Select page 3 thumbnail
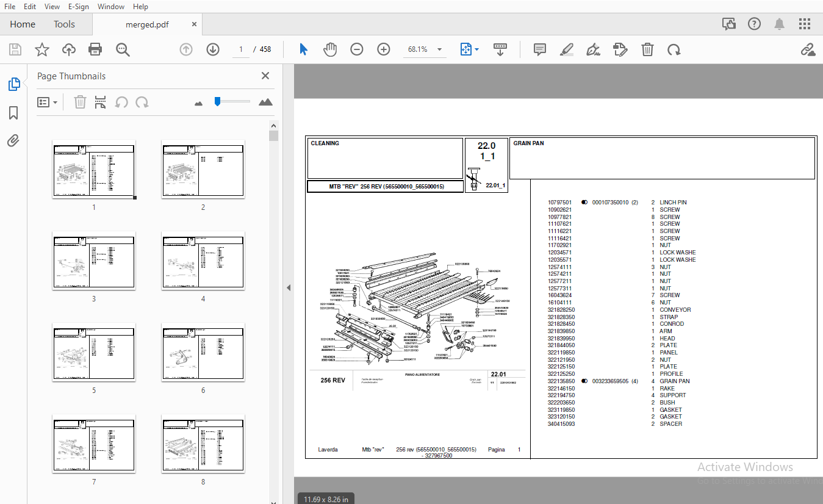The width and height of the screenshot is (823, 504). (94, 261)
